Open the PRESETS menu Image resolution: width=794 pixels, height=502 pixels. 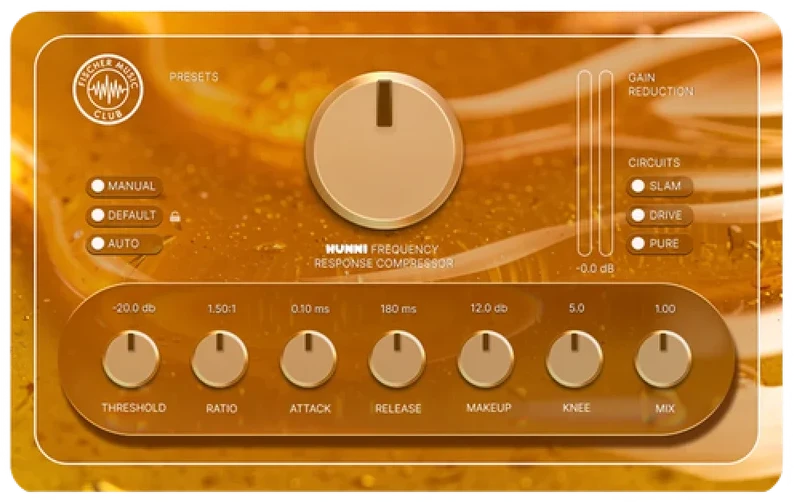click(x=194, y=77)
